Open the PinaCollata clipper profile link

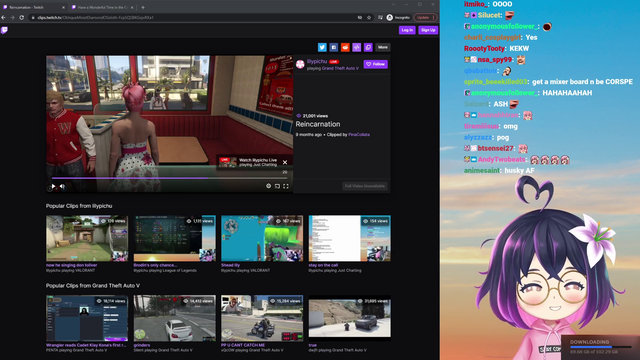(x=359, y=135)
